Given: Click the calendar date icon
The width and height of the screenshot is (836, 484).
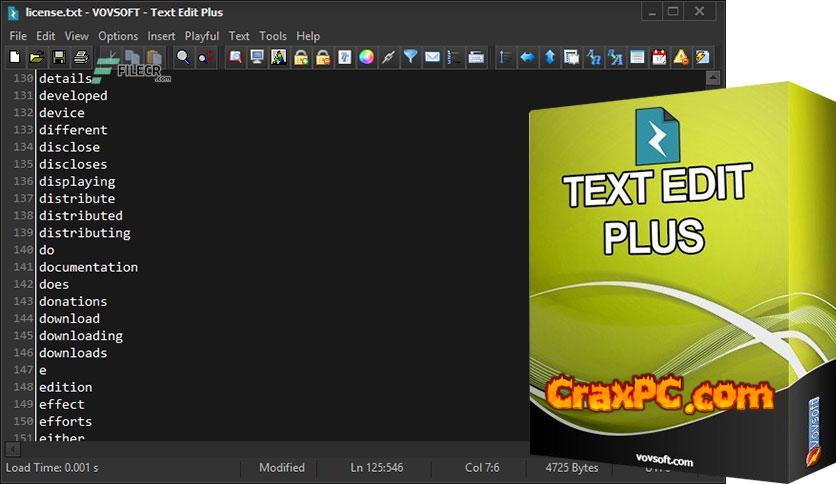Looking at the screenshot, I should click(x=659, y=57).
